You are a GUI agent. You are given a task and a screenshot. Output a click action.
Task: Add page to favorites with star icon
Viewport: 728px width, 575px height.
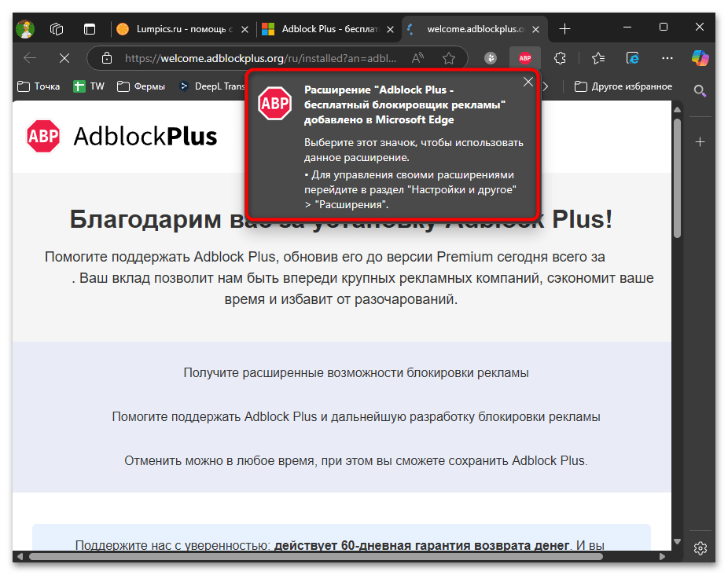tap(448, 58)
